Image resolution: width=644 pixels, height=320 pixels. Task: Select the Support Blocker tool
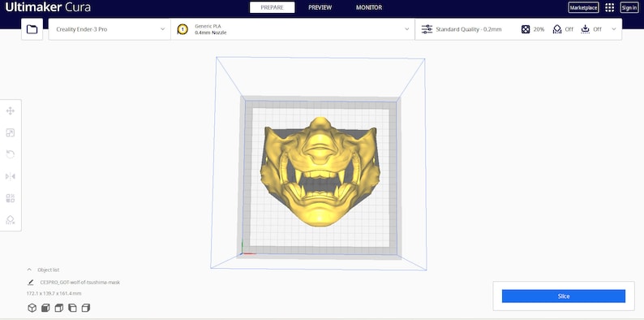click(x=11, y=220)
